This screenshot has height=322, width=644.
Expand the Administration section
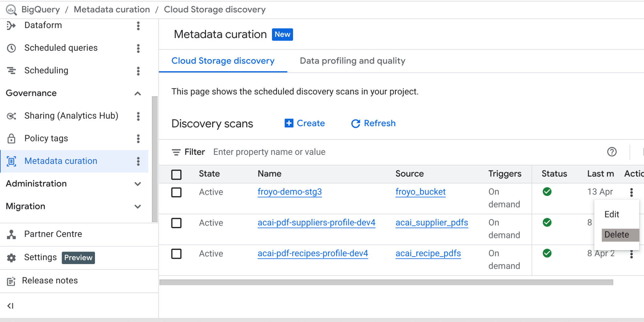(x=137, y=184)
